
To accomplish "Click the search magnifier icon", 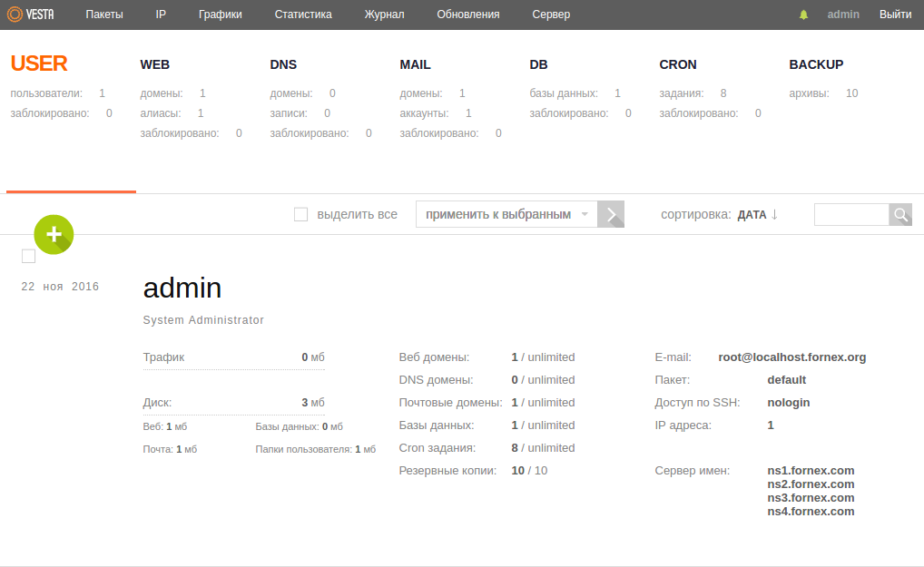I will [900, 215].
